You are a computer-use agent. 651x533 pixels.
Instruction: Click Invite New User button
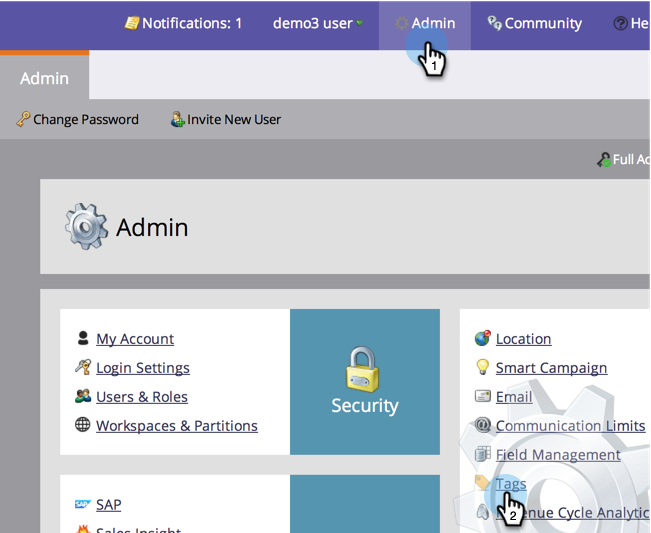226,119
